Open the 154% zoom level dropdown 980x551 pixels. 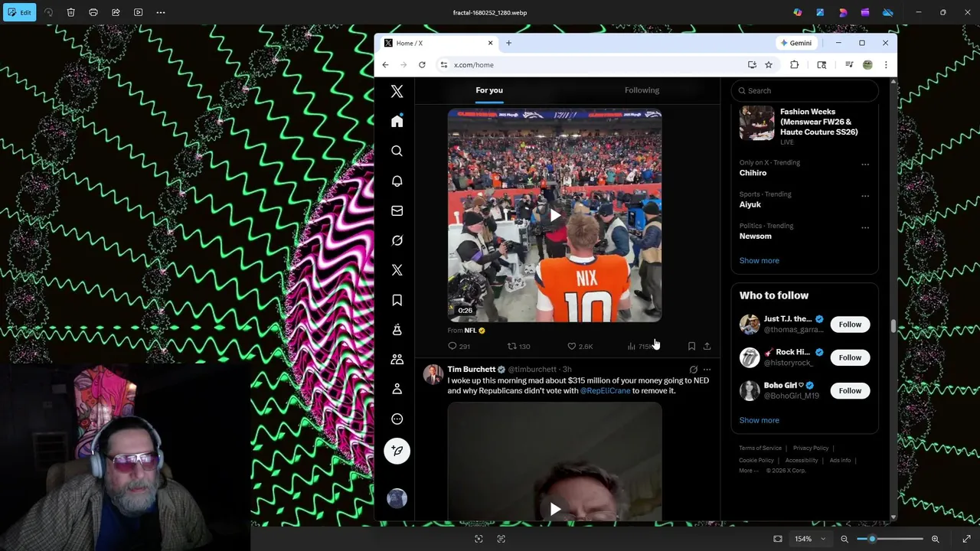coord(810,539)
